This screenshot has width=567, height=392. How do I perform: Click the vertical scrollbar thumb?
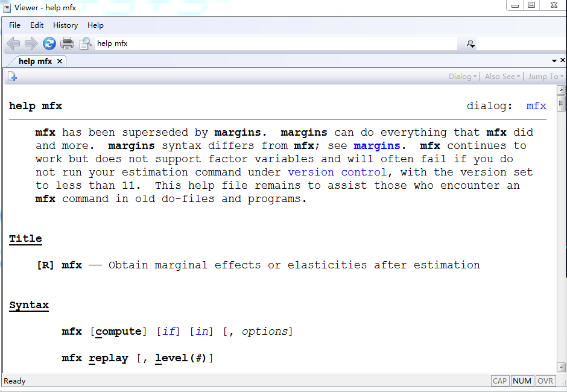pos(561,103)
